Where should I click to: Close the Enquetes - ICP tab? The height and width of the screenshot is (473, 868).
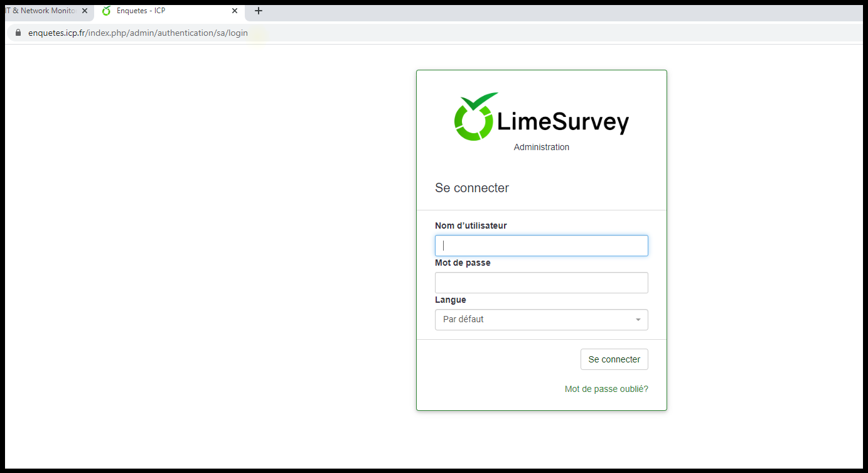pos(235,11)
